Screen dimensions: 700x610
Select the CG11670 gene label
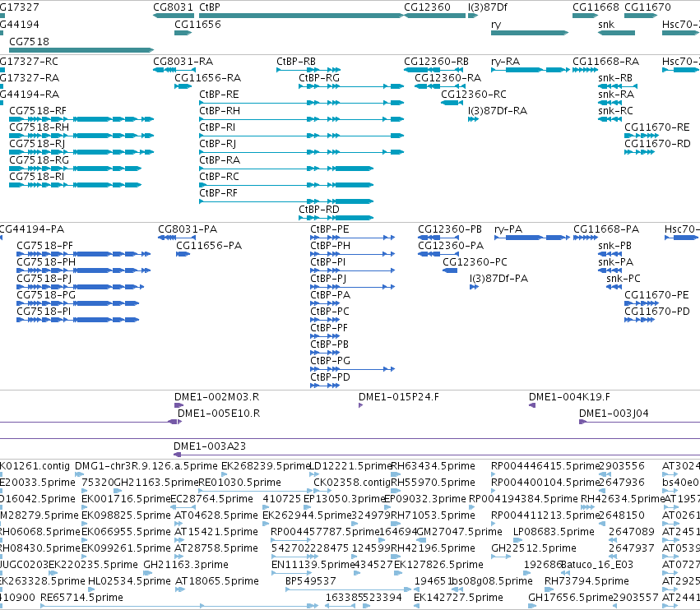point(647,7)
